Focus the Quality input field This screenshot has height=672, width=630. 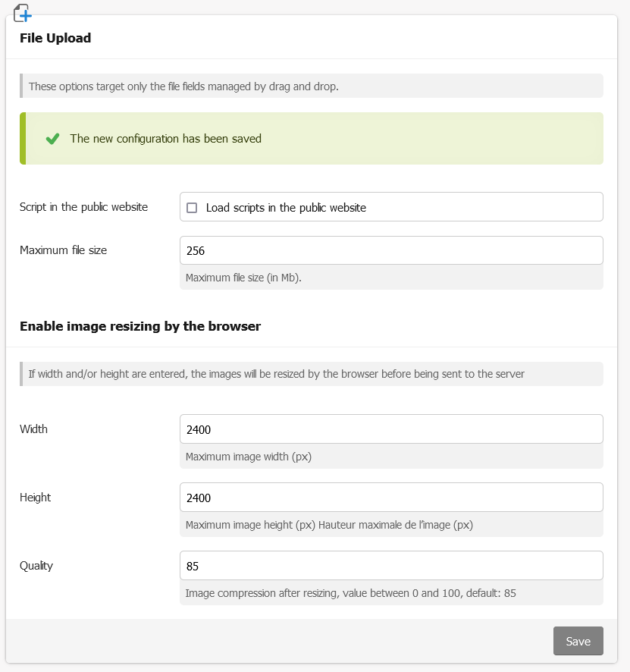pos(391,566)
